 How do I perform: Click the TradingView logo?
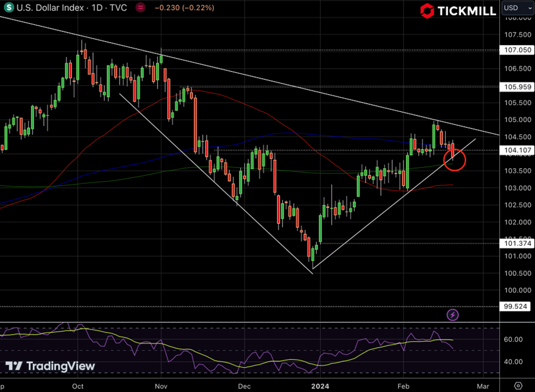click(50, 366)
